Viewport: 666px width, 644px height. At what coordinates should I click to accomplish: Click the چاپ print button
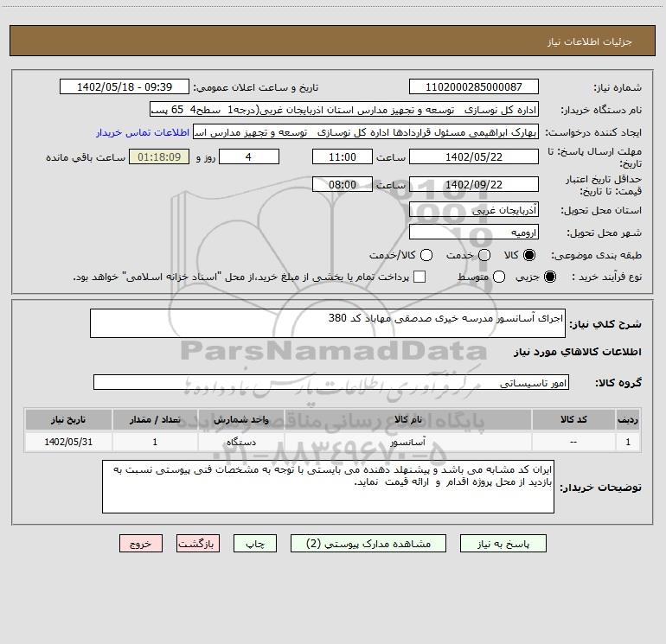pyautogui.click(x=255, y=544)
